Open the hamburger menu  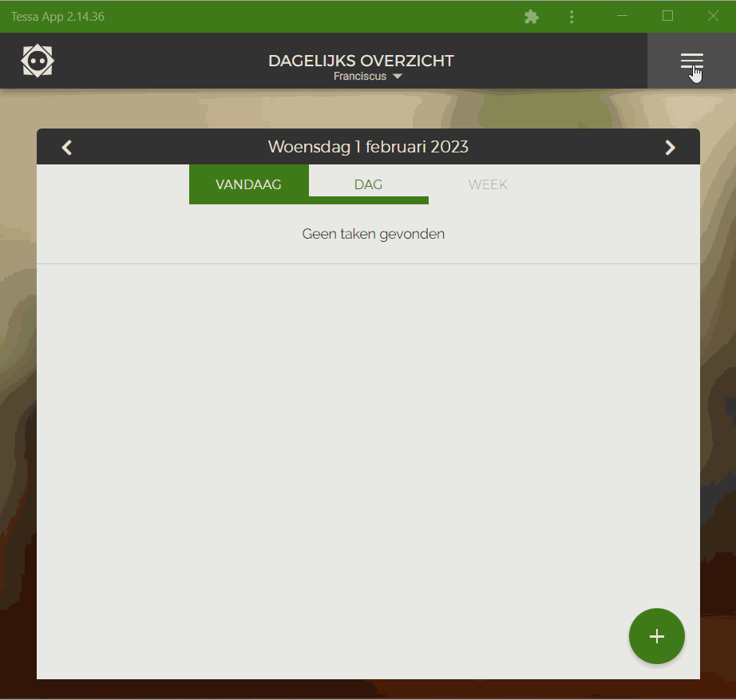pos(691,61)
